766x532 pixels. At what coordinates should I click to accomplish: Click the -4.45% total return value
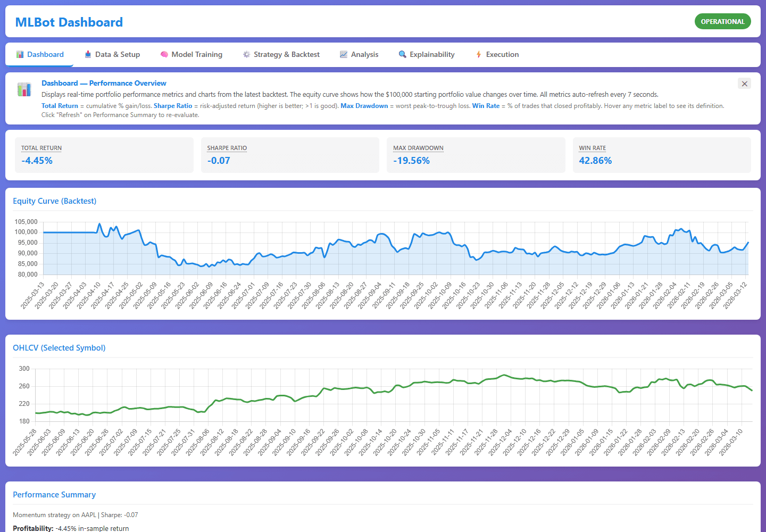(37, 161)
